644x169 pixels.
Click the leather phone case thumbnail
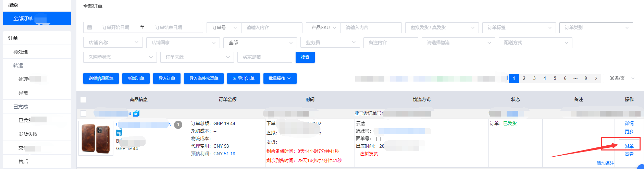coord(96,138)
